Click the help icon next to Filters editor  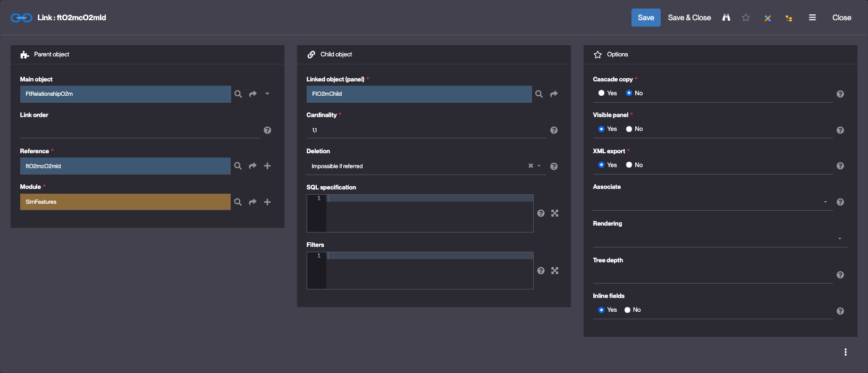tap(541, 271)
